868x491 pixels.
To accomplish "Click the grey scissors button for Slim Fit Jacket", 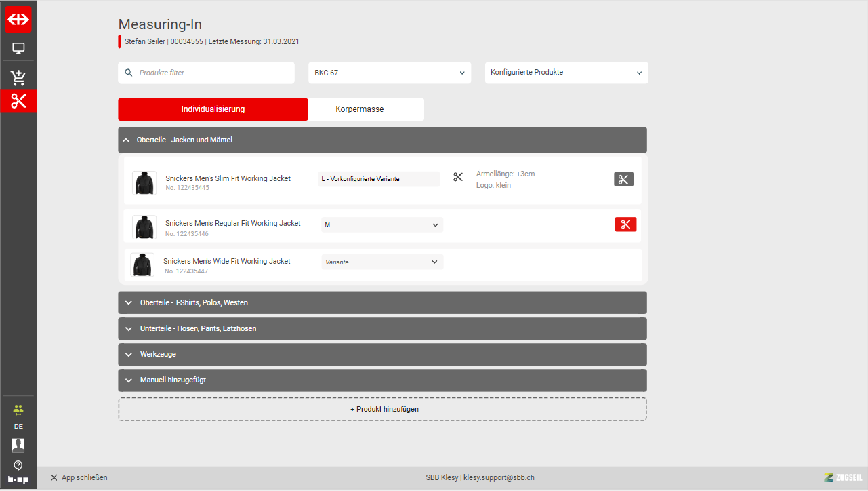I will coord(623,179).
